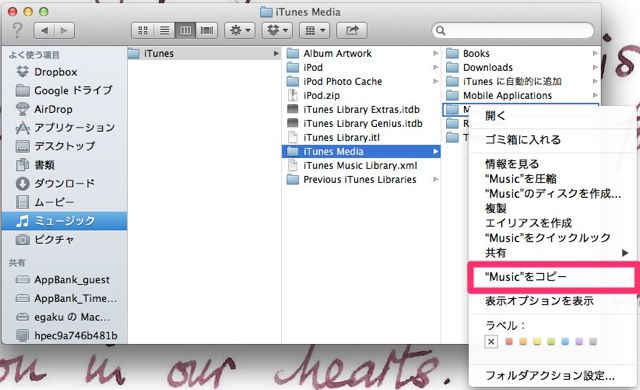Open ムービー in the sidebar

(65, 202)
